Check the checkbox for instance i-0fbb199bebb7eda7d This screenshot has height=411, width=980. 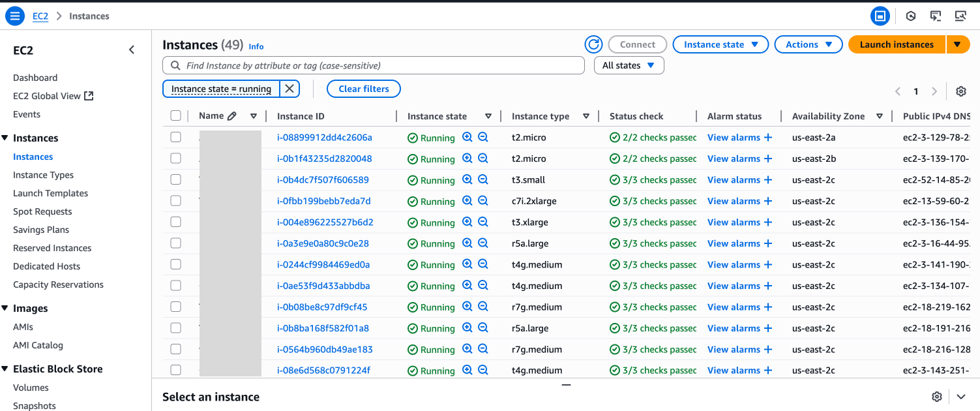click(x=175, y=201)
